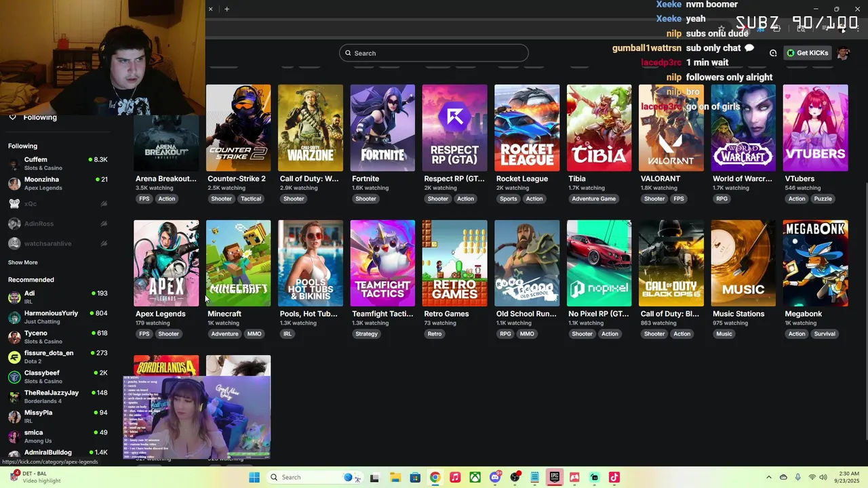868x488 pixels.
Task: Click the Adventure Game tag under Tibia
Action: click(594, 199)
